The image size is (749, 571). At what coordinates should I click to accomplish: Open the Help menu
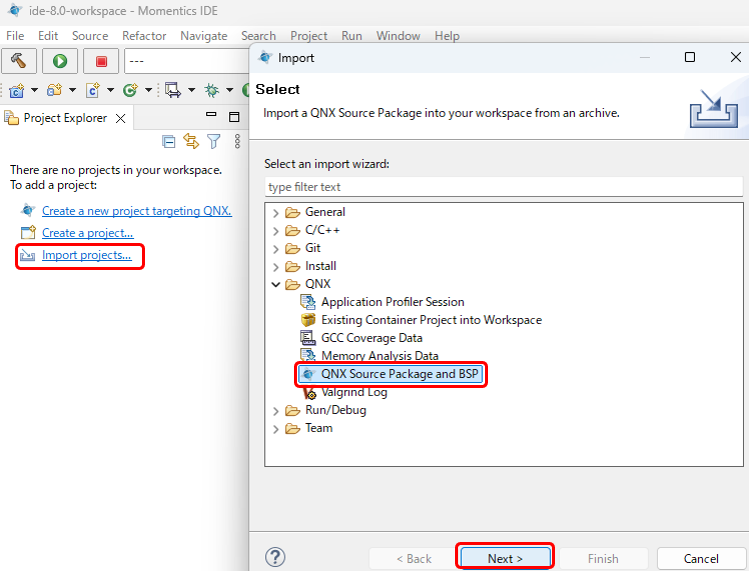(447, 36)
